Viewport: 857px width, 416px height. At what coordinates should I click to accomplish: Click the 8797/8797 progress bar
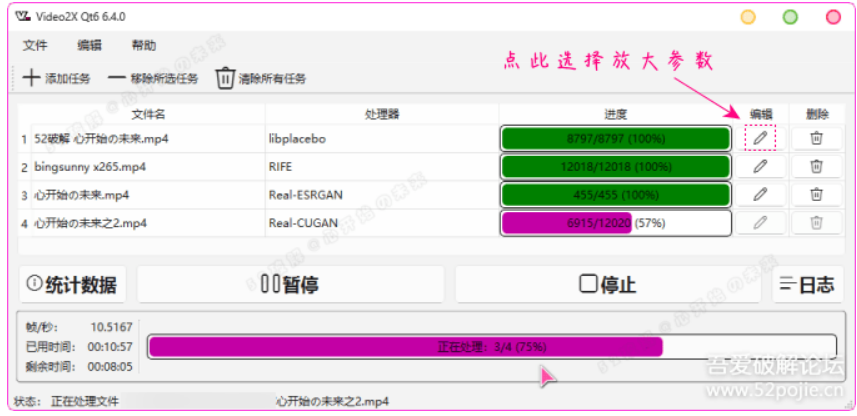[615, 139]
